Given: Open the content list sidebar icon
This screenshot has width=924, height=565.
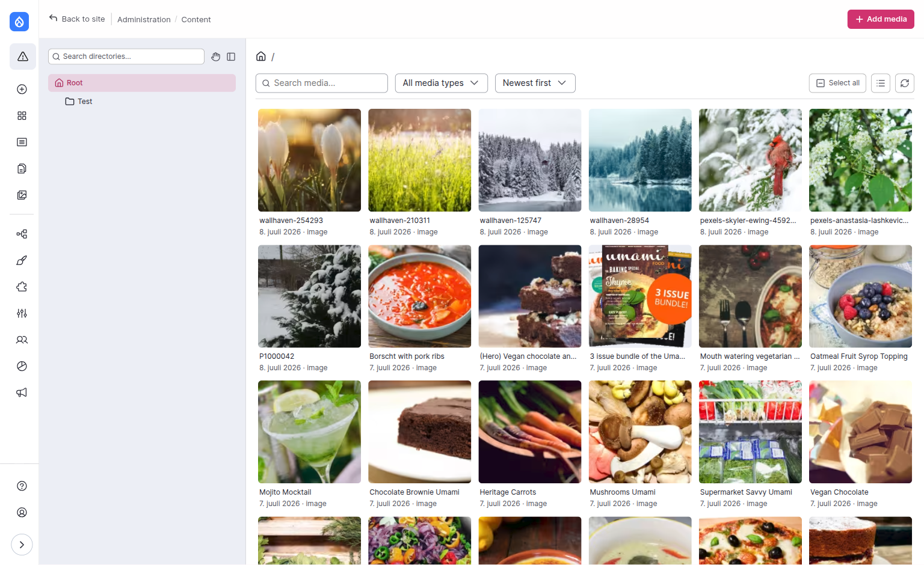Looking at the screenshot, I should click(x=22, y=142).
